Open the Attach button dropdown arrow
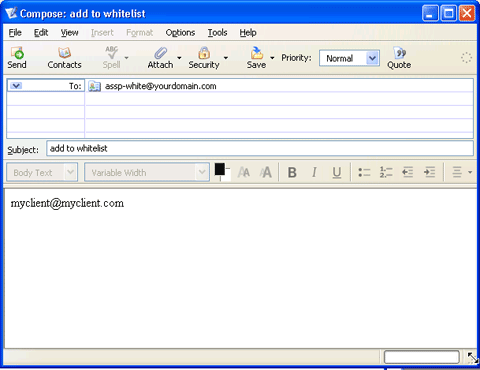The width and height of the screenshot is (480, 370). (179, 58)
